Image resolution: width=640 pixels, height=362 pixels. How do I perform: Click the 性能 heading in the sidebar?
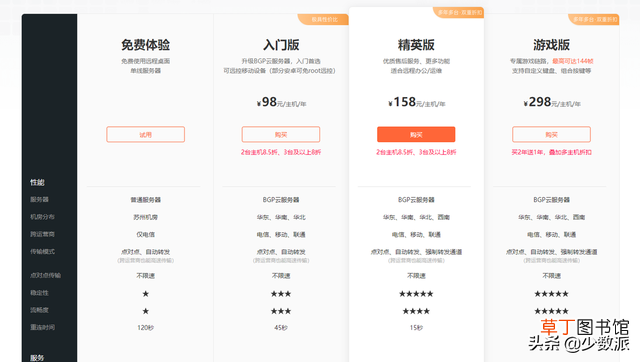37,182
